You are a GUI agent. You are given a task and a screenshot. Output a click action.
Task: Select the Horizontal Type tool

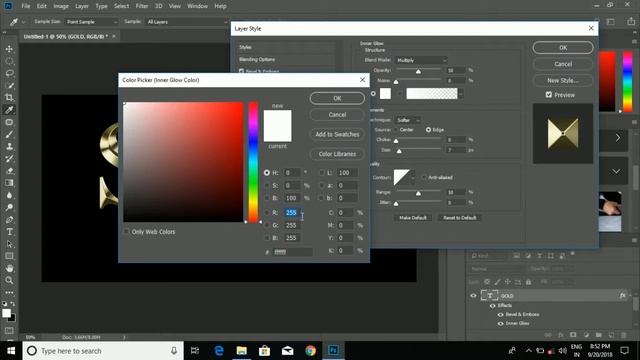[x=9, y=232]
